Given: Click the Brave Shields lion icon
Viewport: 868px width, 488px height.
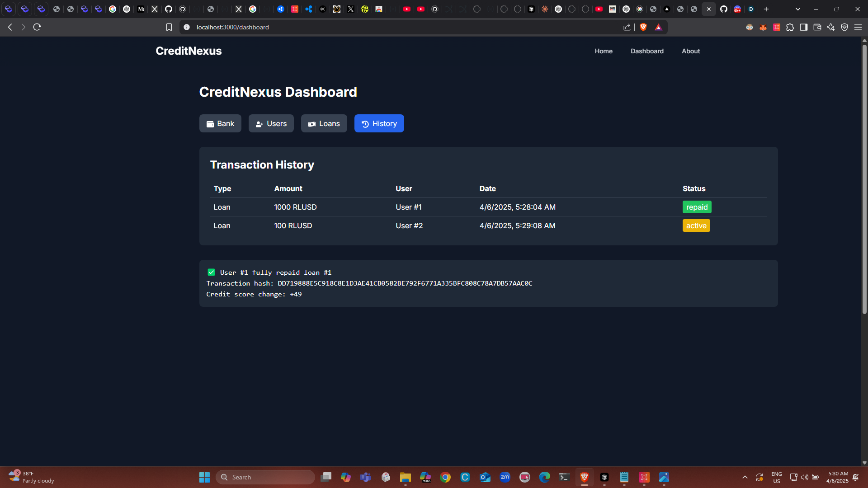Looking at the screenshot, I should click(x=643, y=27).
